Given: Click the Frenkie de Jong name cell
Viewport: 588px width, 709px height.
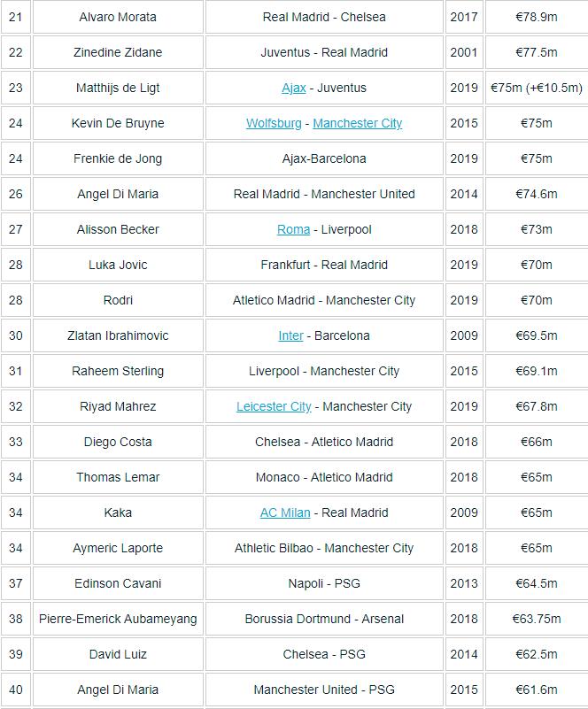Looking at the screenshot, I should click(x=118, y=158).
